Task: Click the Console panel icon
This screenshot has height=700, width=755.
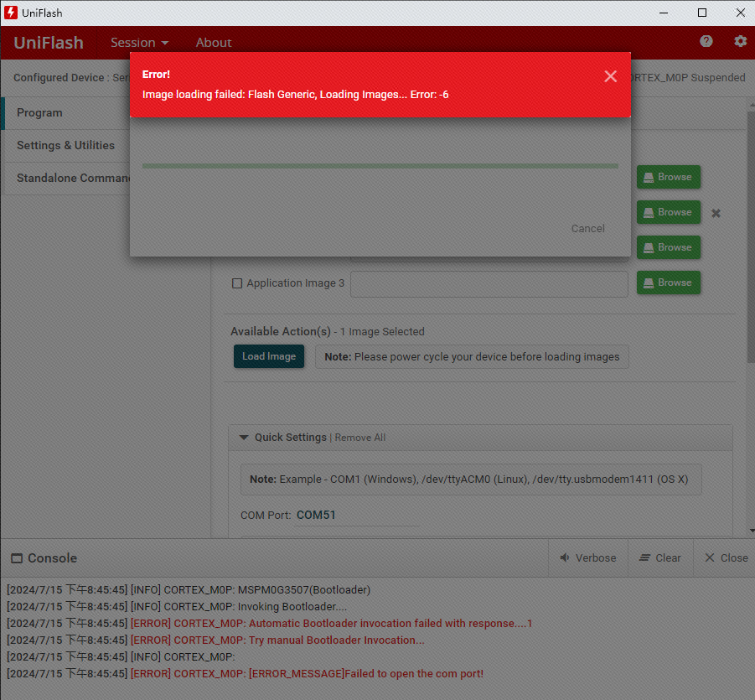Action: click(x=17, y=557)
